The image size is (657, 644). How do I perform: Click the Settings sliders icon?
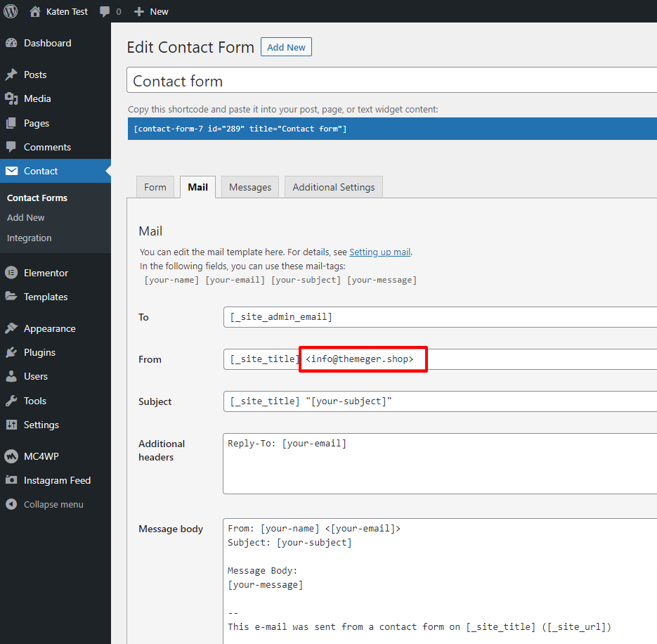[x=11, y=425]
